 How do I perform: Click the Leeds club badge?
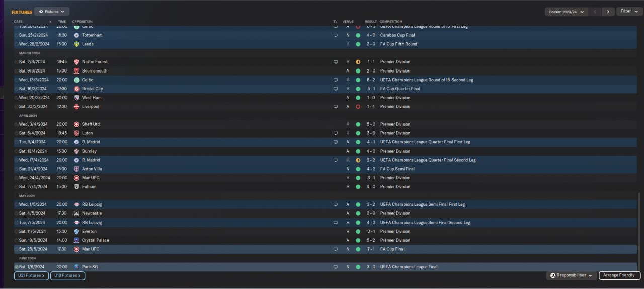(x=76, y=44)
